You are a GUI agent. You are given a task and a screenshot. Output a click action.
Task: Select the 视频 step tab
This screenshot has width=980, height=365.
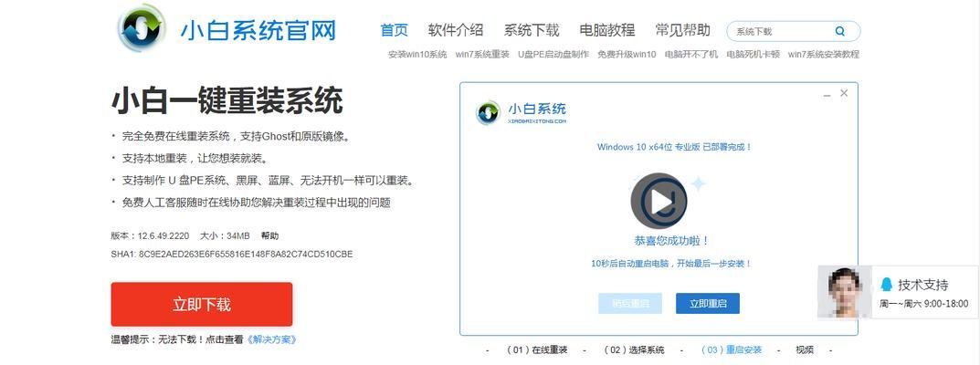(x=805, y=350)
